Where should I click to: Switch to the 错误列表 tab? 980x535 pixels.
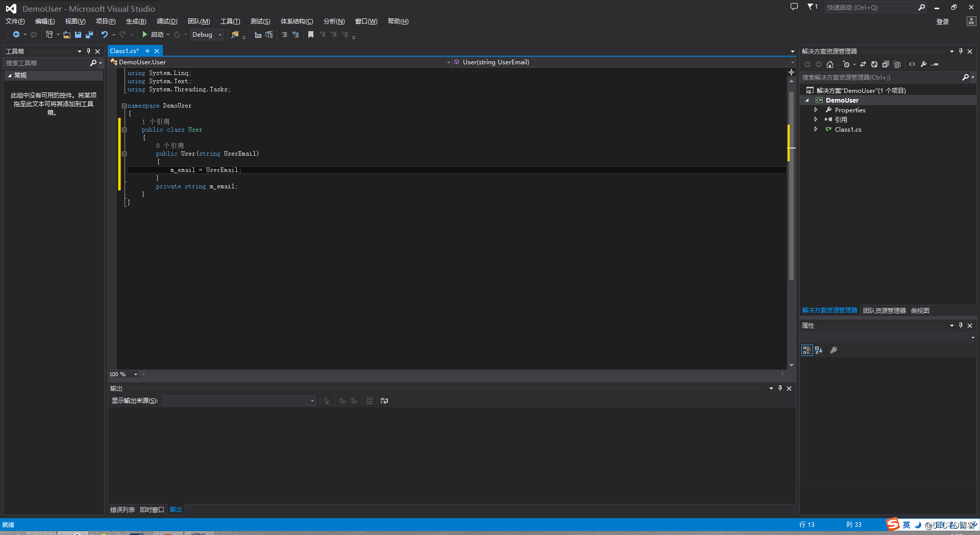(x=122, y=510)
